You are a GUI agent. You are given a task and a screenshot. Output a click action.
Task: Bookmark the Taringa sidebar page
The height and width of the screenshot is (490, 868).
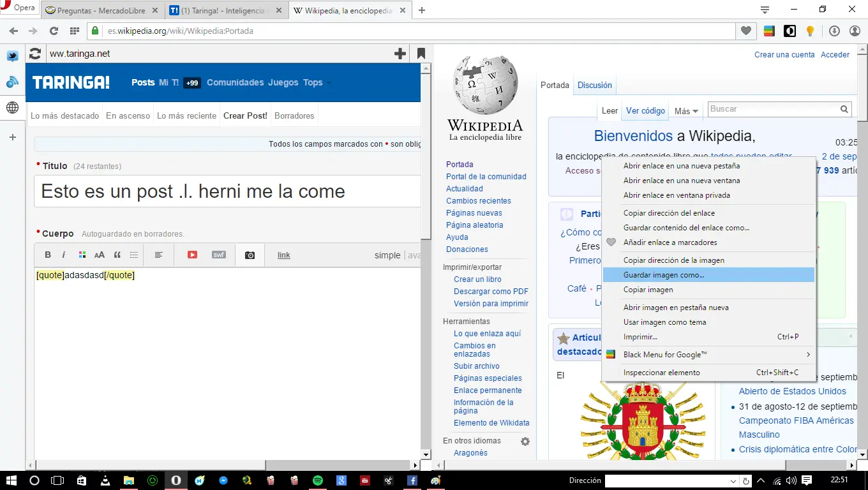tap(421, 54)
